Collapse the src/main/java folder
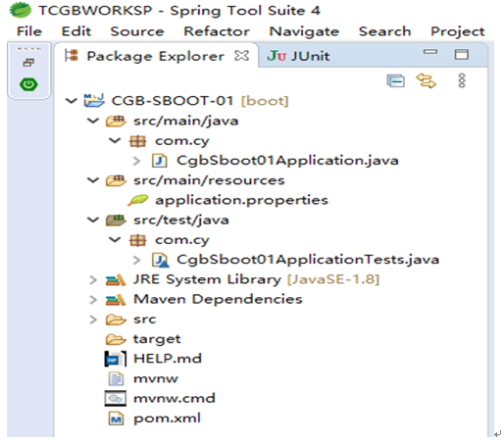The height and width of the screenshot is (444, 504). pos(93,121)
